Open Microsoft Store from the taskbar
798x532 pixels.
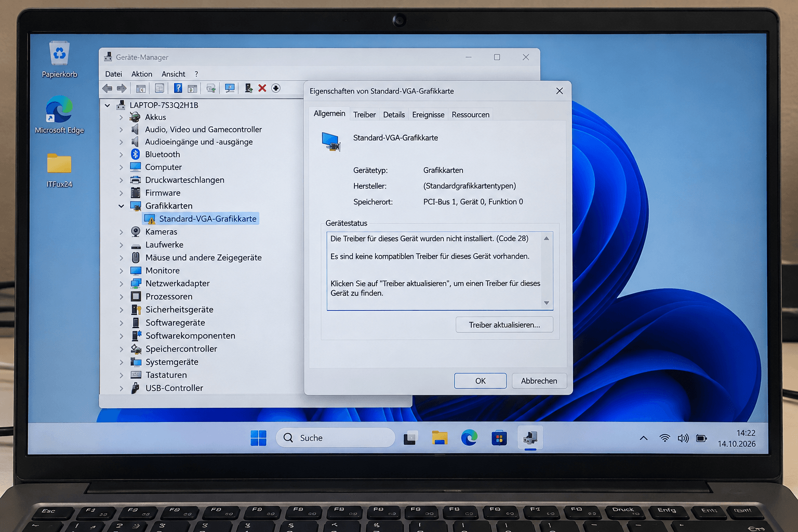coord(499,438)
